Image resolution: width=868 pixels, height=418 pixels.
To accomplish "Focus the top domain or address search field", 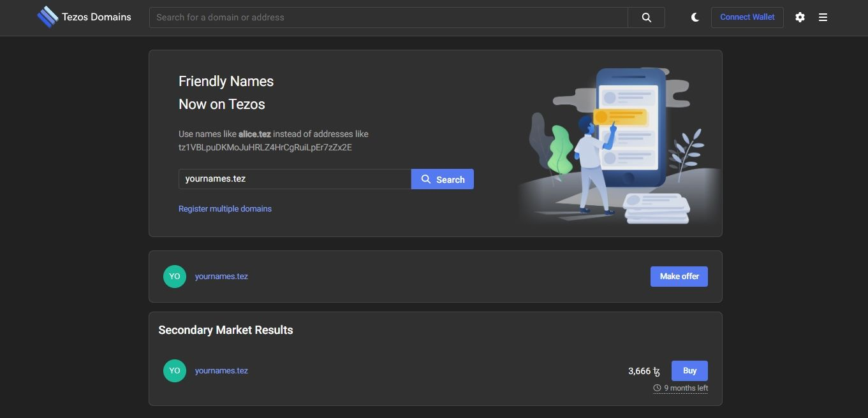I will [x=388, y=18].
